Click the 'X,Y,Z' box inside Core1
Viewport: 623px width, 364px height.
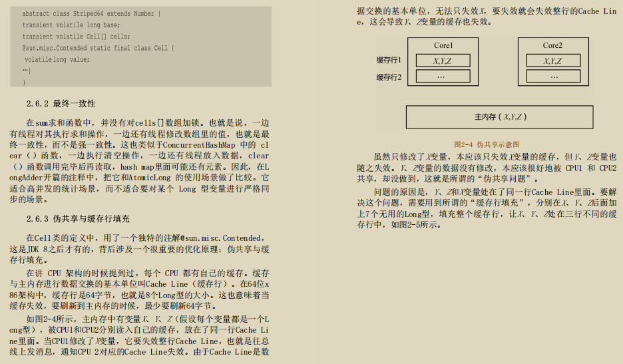pyautogui.click(x=443, y=61)
